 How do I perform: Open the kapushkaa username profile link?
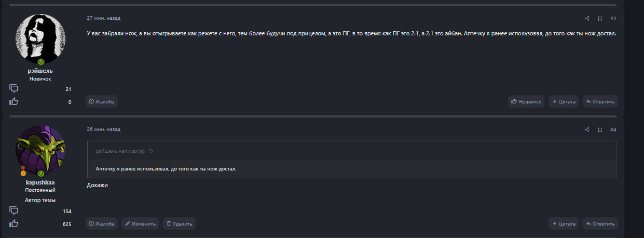pos(40,182)
